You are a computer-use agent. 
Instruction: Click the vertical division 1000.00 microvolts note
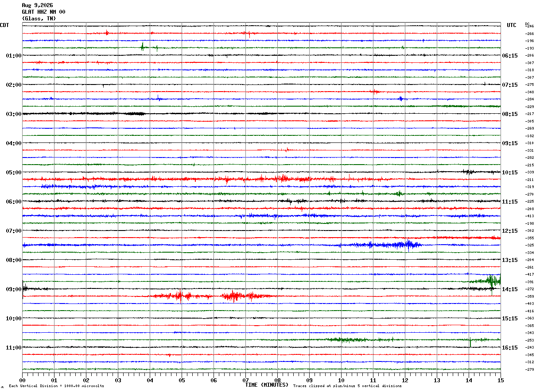click(56, 386)
